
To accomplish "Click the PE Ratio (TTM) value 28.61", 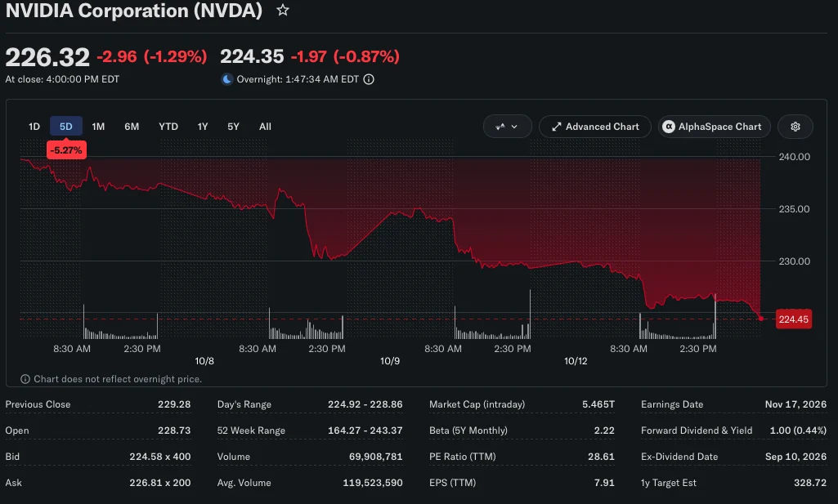I will [x=601, y=457].
